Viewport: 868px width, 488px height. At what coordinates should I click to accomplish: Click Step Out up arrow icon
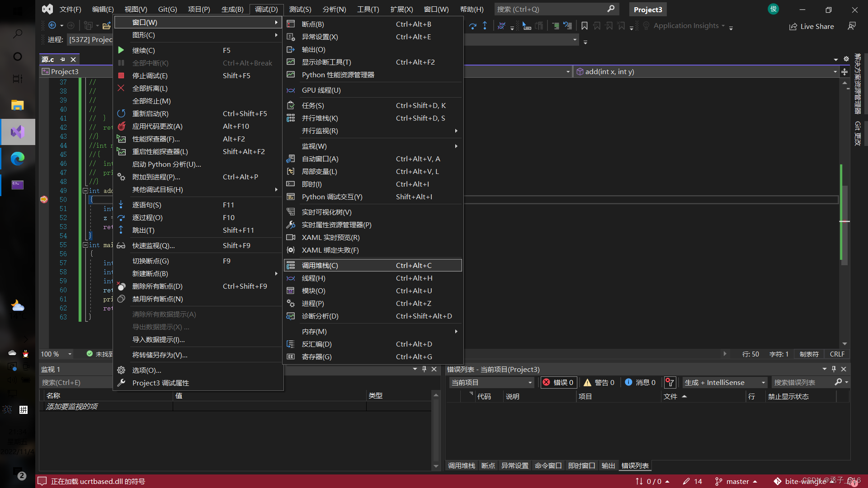[121, 230]
